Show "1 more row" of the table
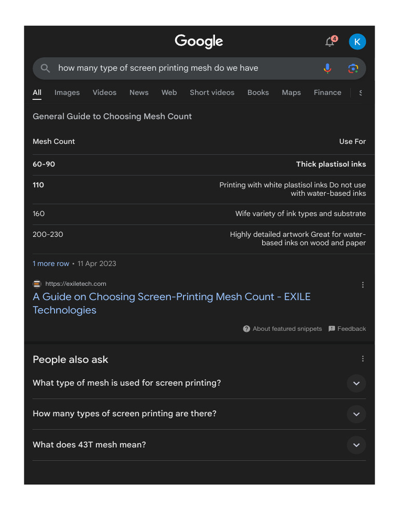Screen dimensions: 399x532 [51, 263]
